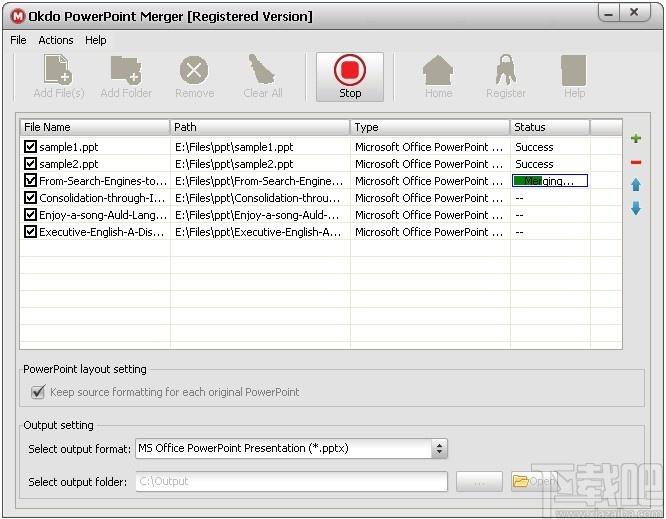This screenshot has width=666, height=519.
Task: Select Consolidation-through-I... file name text
Action: click(x=102, y=198)
